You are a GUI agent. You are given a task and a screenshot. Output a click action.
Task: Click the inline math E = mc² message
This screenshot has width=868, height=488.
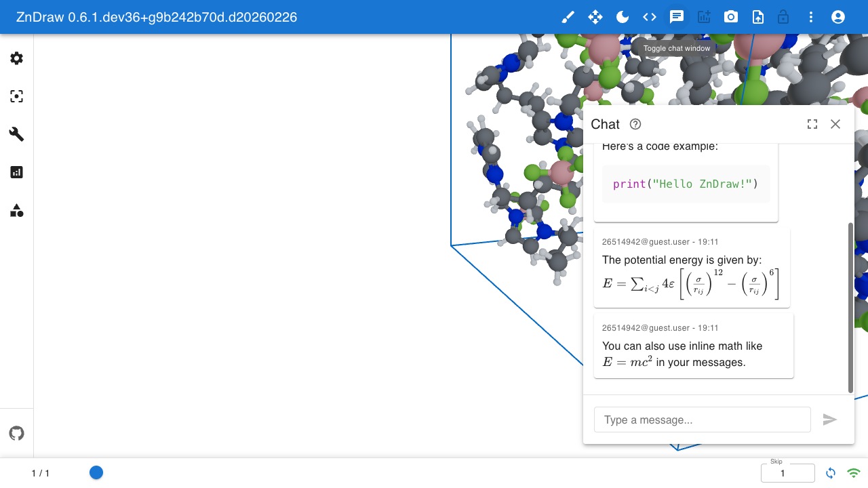tap(694, 346)
